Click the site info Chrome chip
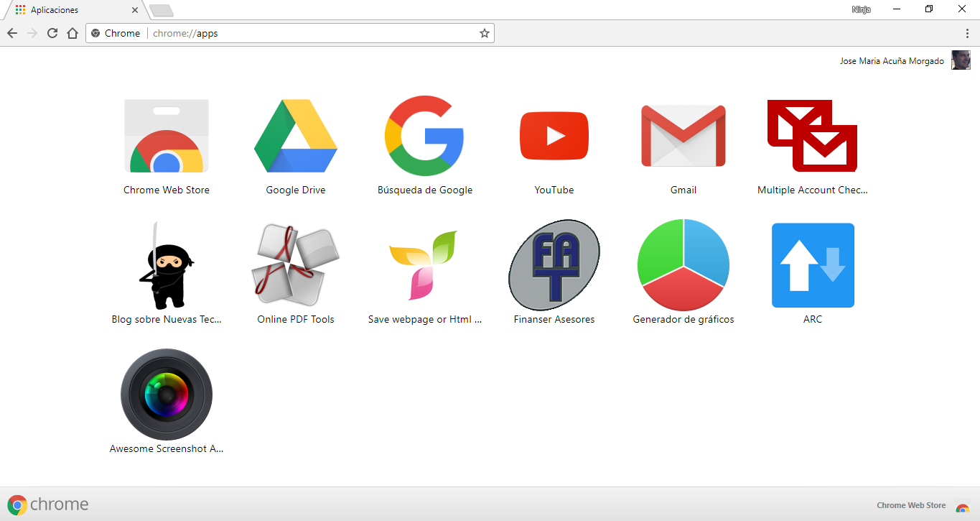Viewport: 980px width, 521px height. 116,33
